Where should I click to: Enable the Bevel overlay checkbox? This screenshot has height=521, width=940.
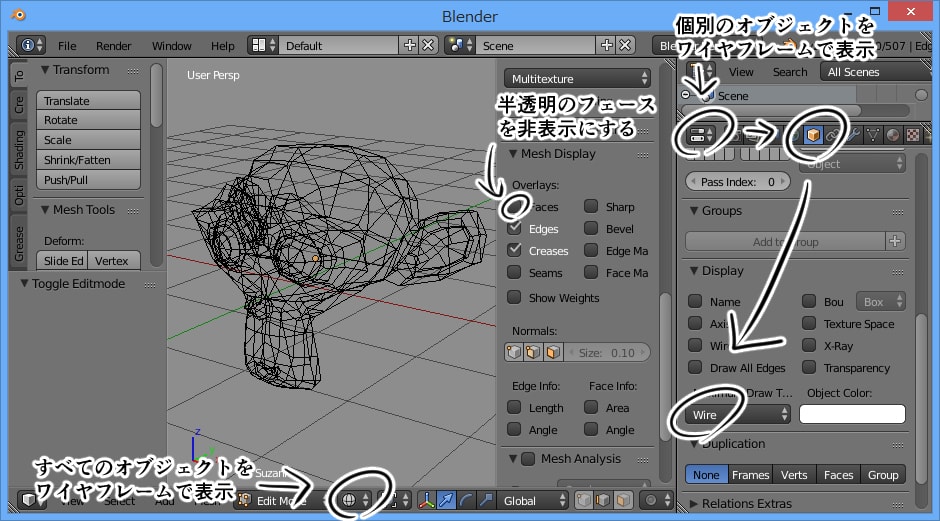591,228
